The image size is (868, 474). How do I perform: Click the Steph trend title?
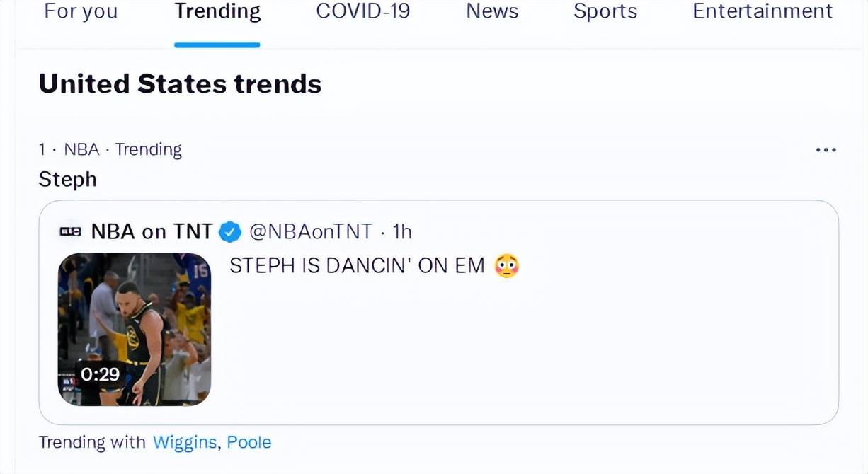[x=68, y=180]
